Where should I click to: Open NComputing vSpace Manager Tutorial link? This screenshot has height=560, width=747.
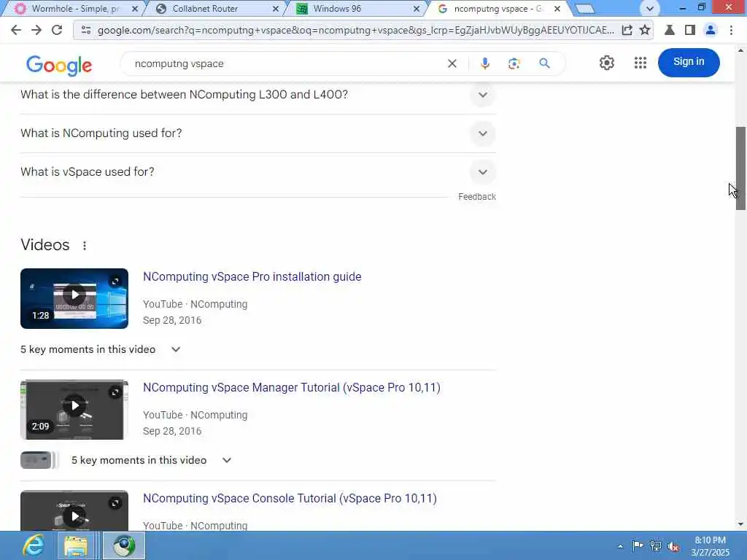tap(292, 388)
